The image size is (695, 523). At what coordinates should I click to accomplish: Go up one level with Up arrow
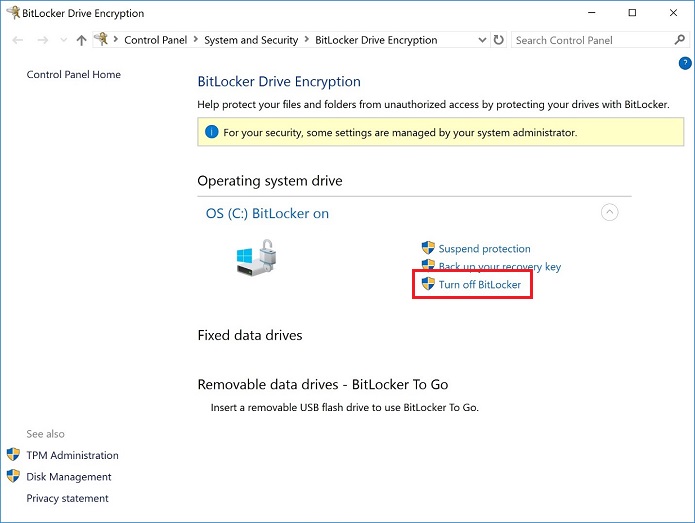81,40
